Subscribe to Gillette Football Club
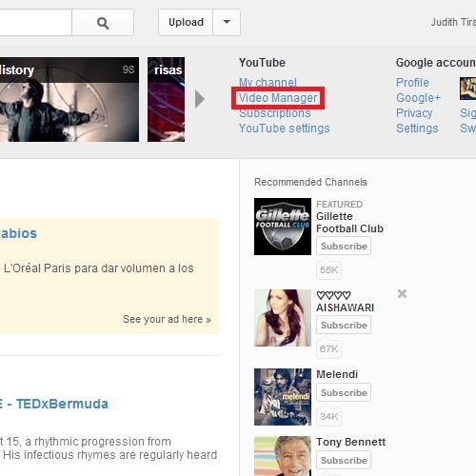Viewport: 476px width, 476px height. point(344,246)
